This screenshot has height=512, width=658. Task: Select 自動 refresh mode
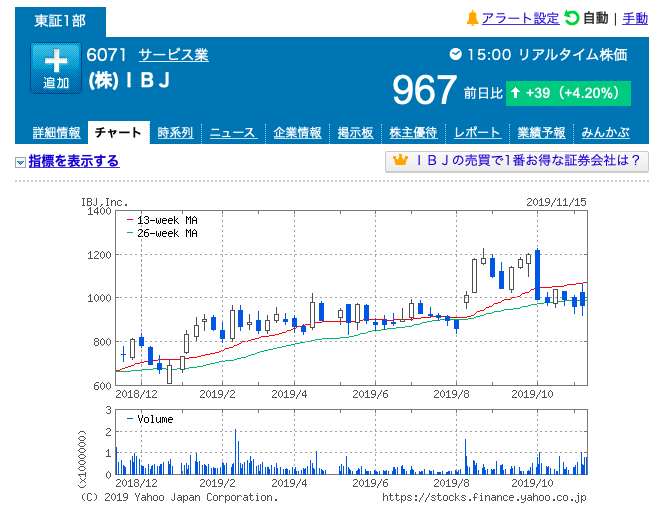(x=595, y=18)
